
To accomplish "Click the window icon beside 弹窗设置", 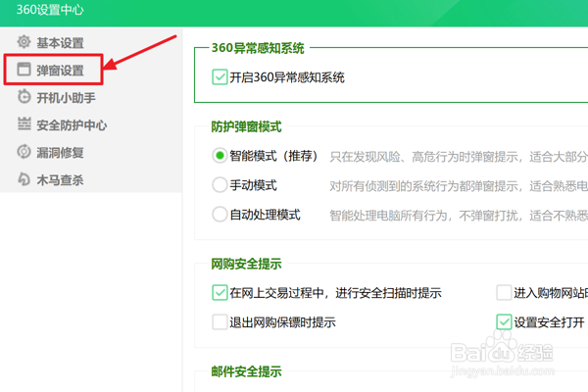I will pyautogui.click(x=24, y=70).
